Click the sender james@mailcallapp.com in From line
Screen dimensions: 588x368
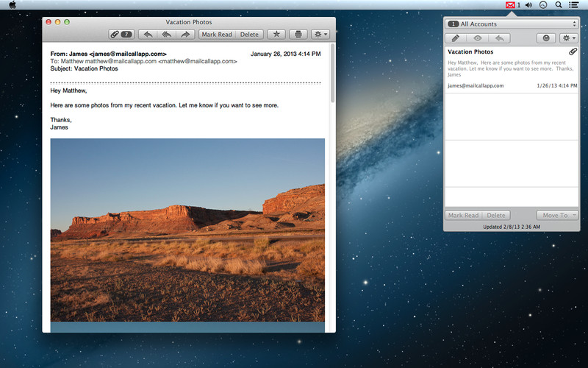pos(127,54)
